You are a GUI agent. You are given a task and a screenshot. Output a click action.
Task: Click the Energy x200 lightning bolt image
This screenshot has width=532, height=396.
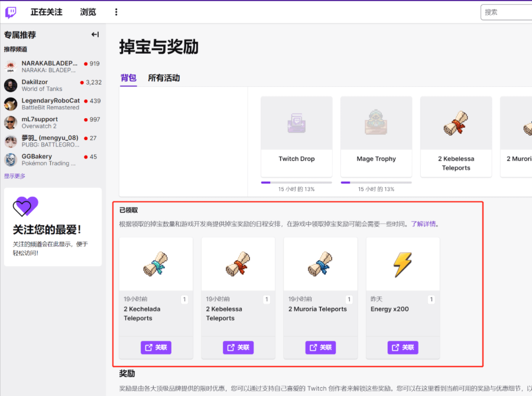coord(403,264)
